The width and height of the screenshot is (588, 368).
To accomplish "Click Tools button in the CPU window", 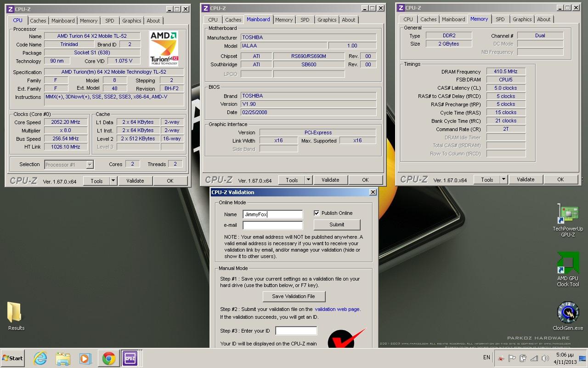I will pos(96,181).
